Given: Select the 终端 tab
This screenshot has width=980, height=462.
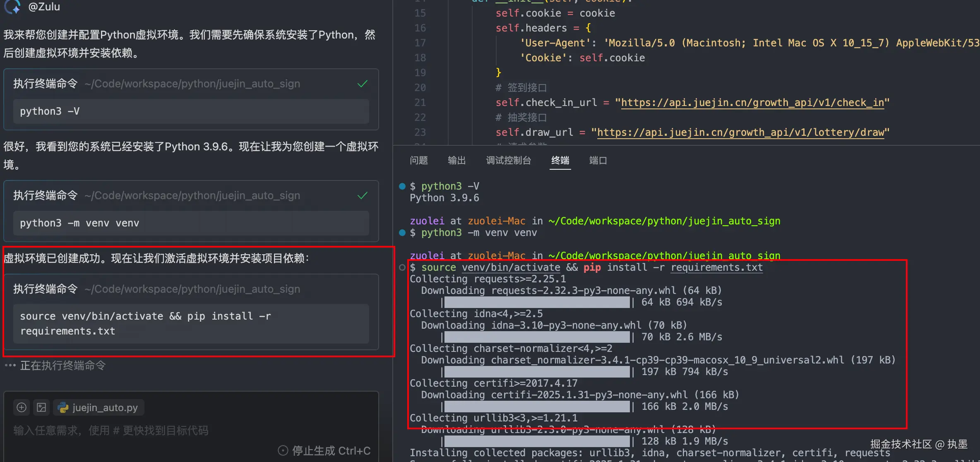Looking at the screenshot, I should (560, 161).
